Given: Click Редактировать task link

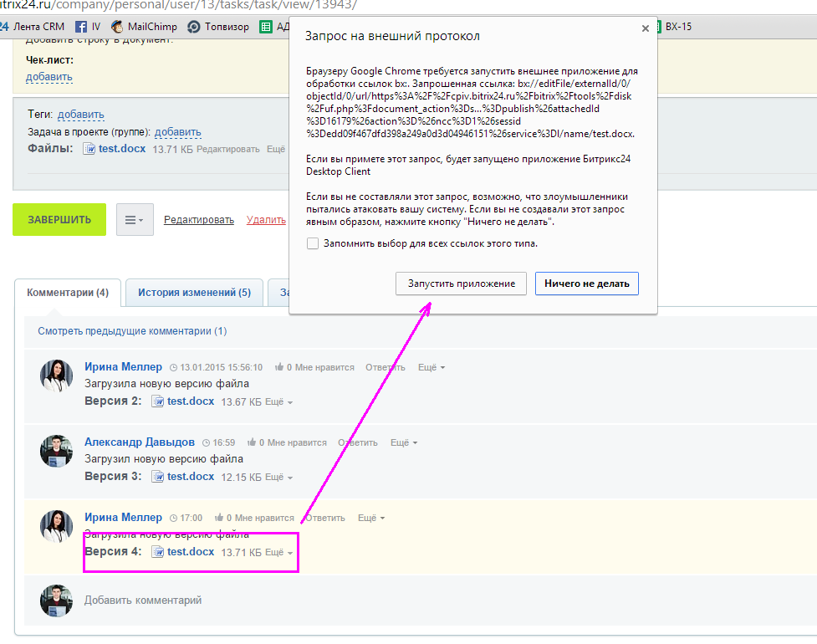Looking at the screenshot, I should pos(198,220).
